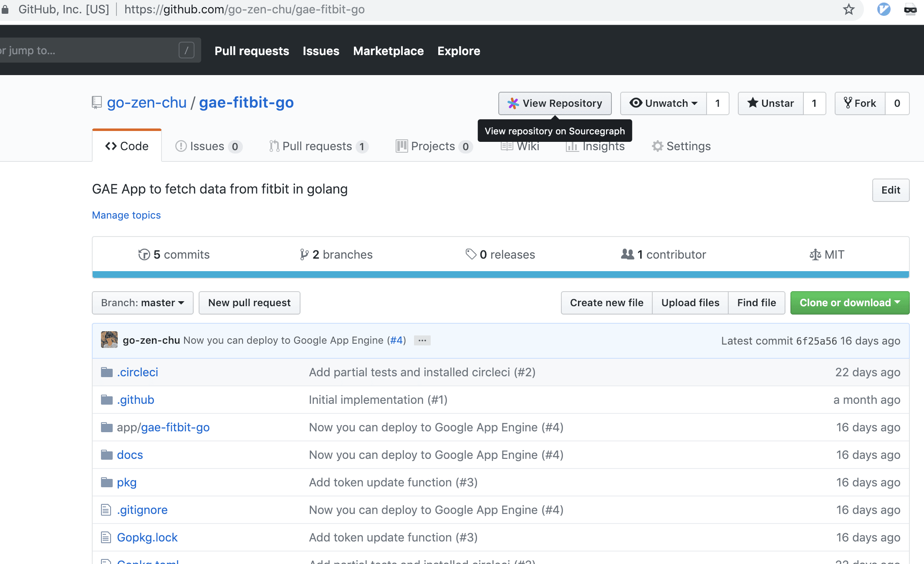Click the Gopkg.lock file icon
The height and width of the screenshot is (564, 924).
pyautogui.click(x=106, y=537)
